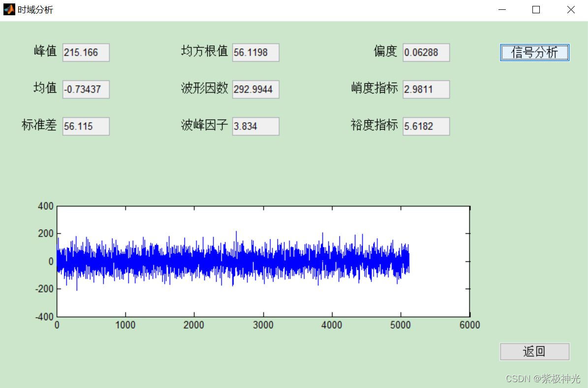Click the 波峰因子 label
The width and height of the screenshot is (588, 388).
pyautogui.click(x=204, y=125)
